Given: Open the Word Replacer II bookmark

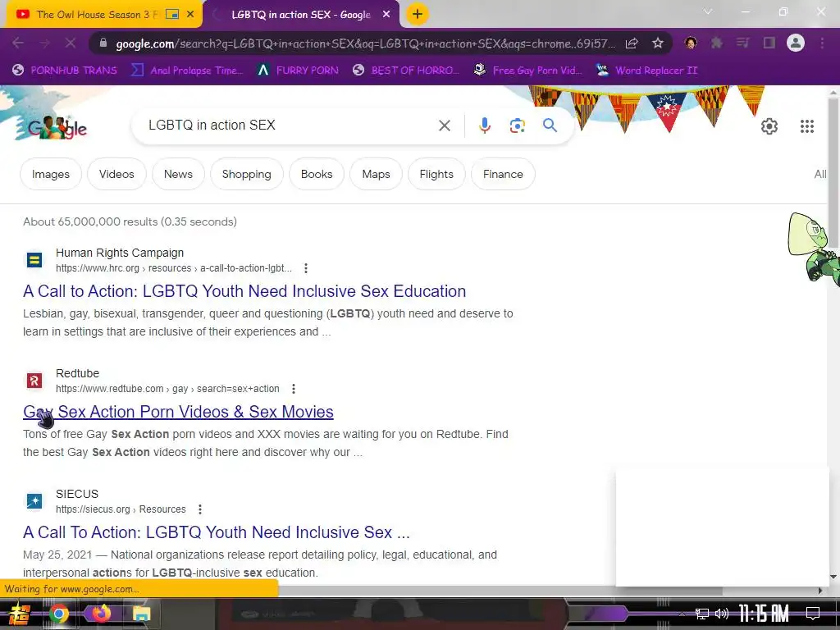Looking at the screenshot, I should [646, 71].
